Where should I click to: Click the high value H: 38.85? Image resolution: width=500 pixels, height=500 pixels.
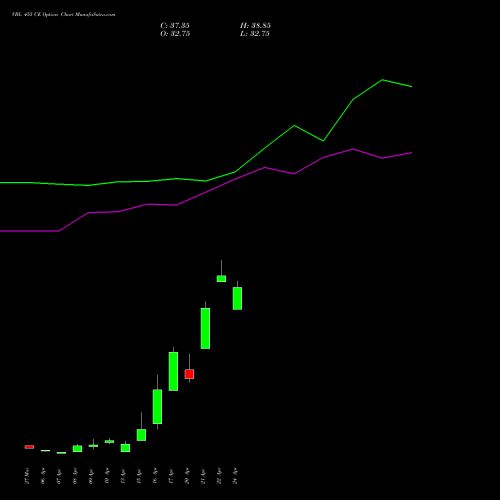point(255,26)
